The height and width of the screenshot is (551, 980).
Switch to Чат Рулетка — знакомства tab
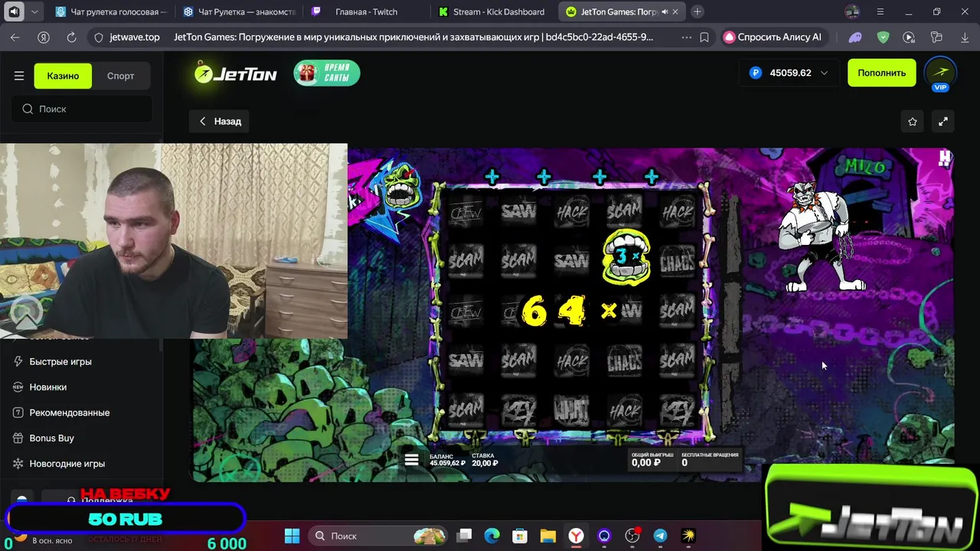click(240, 11)
